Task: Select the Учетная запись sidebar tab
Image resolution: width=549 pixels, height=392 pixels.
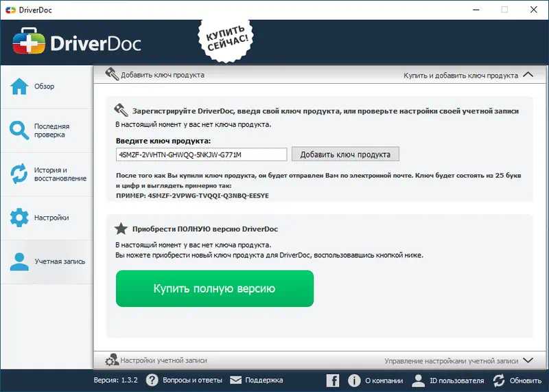Action: click(x=47, y=262)
